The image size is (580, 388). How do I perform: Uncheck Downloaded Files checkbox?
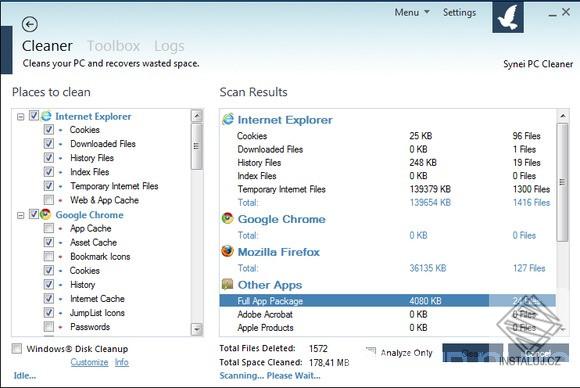pos(48,144)
